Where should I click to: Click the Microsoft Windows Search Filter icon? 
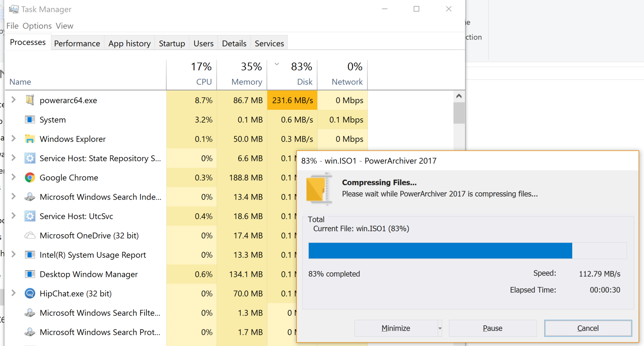pyautogui.click(x=30, y=313)
